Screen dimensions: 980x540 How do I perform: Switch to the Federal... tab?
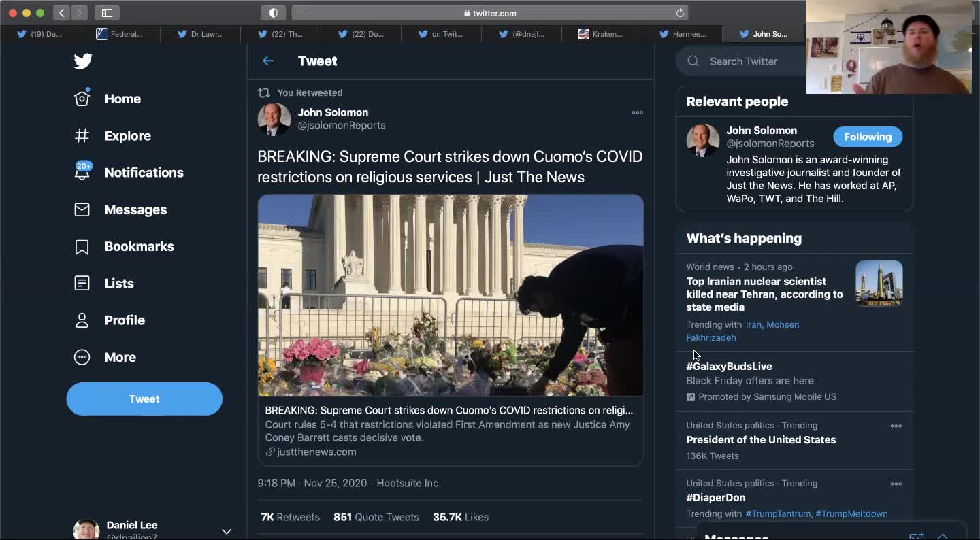120,34
